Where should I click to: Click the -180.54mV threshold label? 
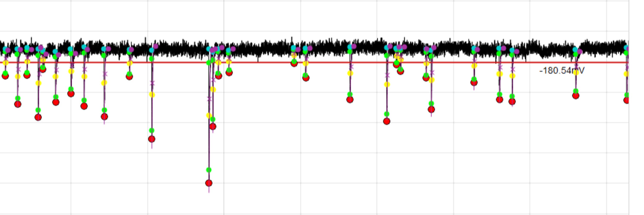pyautogui.click(x=562, y=71)
